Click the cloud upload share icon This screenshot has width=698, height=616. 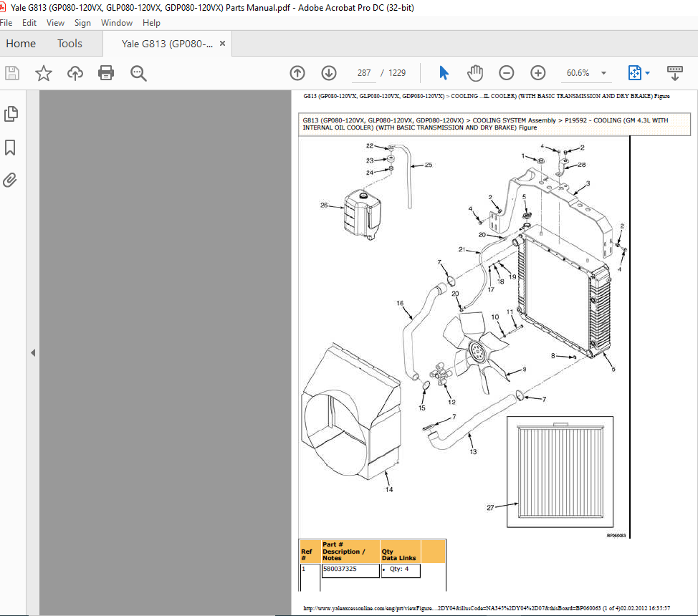click(x=75, y=73)
